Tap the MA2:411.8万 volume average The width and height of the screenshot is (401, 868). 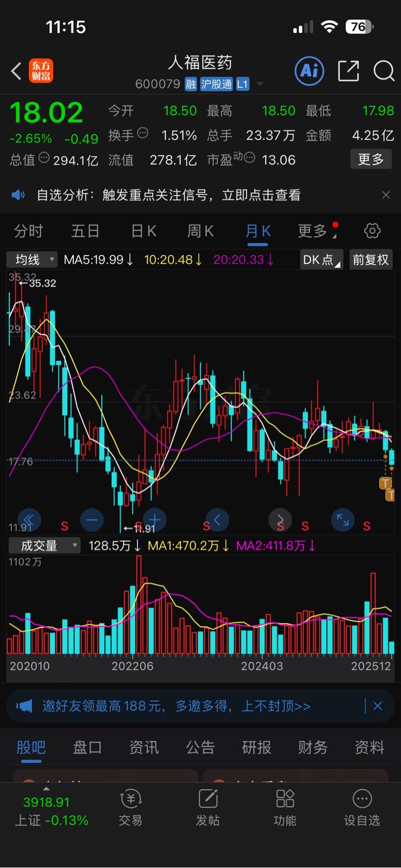[x=276, y=545]
